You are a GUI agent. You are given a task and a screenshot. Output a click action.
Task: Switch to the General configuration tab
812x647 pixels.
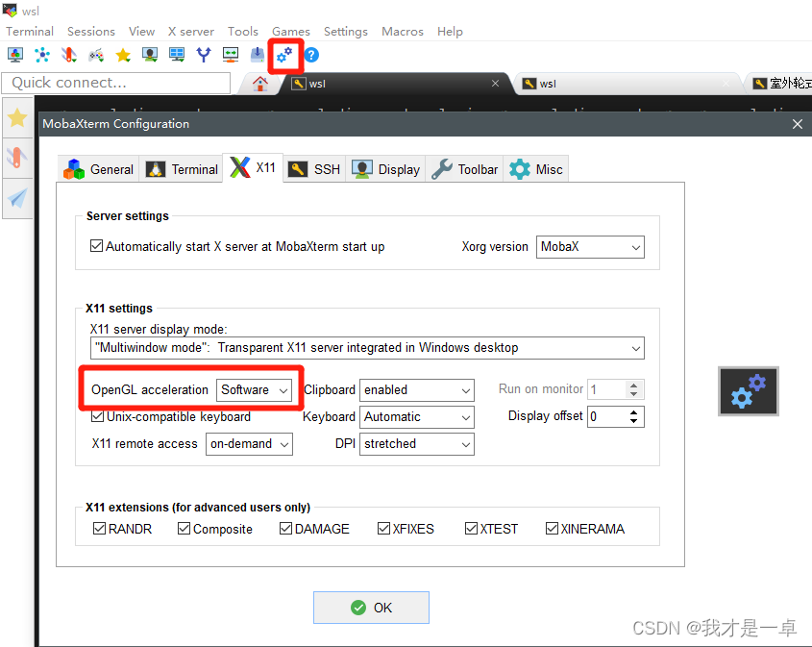(98, 169)
